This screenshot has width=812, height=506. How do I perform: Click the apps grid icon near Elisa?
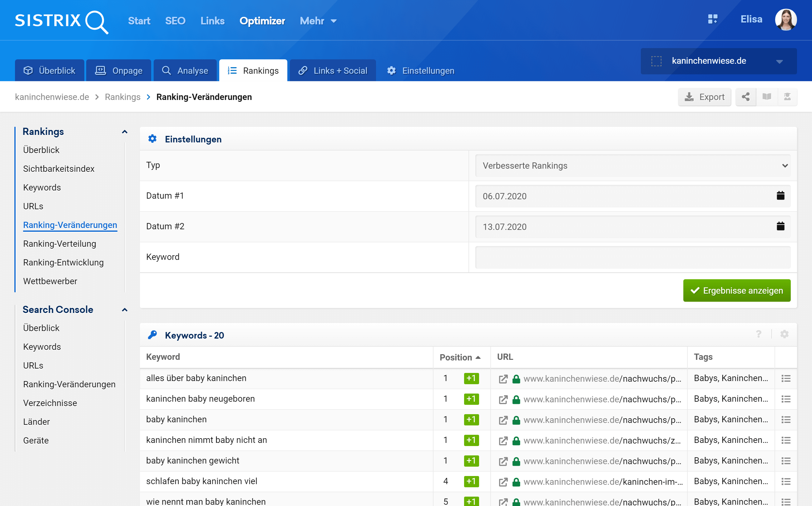tap(712, 19)
